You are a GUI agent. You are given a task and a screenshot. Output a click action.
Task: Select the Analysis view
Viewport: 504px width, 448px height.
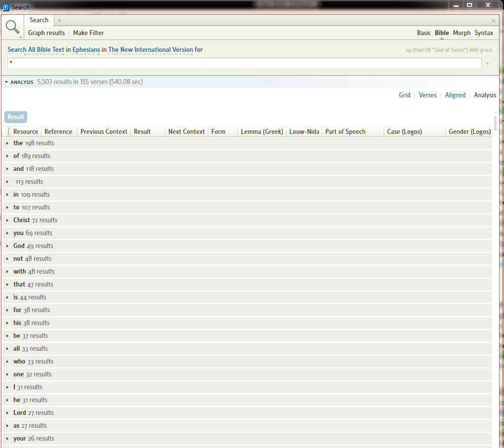[485, 95]
